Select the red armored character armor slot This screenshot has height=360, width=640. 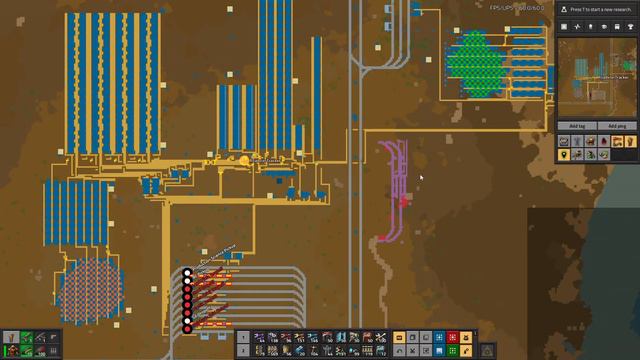click(13, 351)
